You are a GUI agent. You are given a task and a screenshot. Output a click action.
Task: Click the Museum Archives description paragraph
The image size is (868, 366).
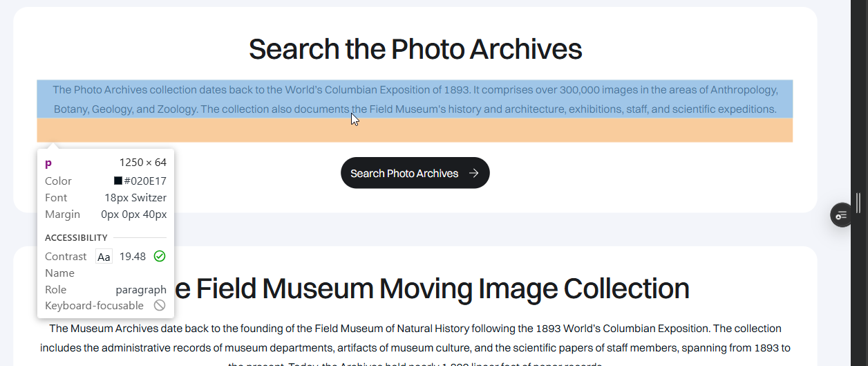click(x=415, y=338)
